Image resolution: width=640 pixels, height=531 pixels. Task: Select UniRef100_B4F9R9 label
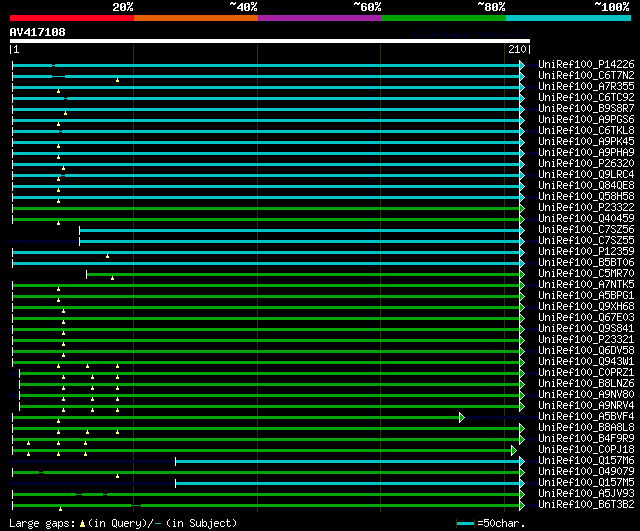586,439
